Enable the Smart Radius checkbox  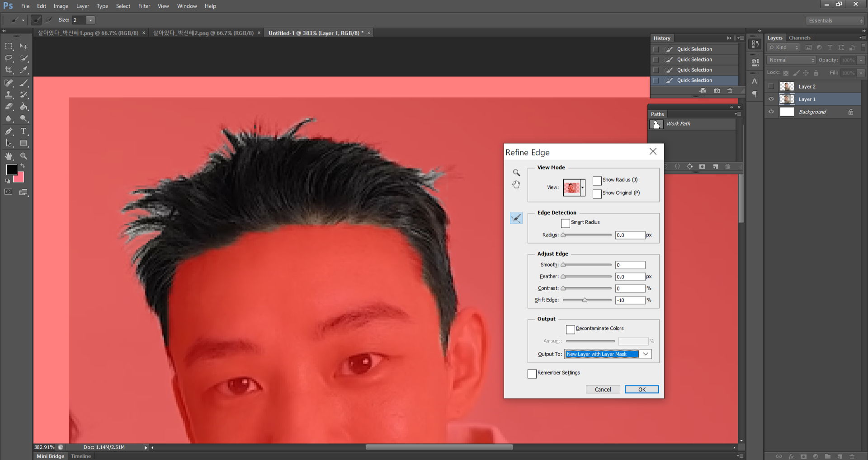(565, 223)
